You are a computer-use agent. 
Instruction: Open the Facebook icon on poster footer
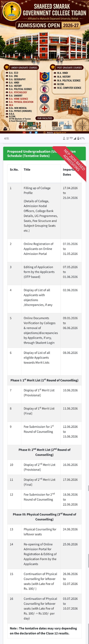pyautogui.click(x=30, y=132)
